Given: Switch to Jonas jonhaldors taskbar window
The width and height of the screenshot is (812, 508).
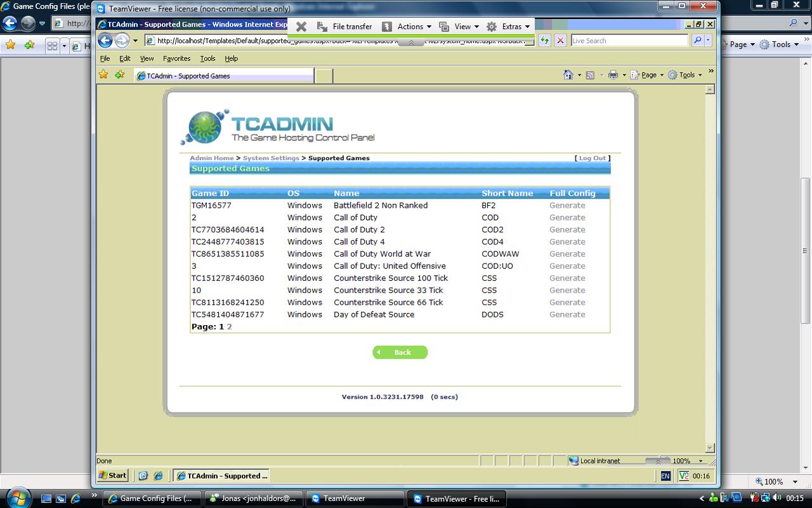Looking at the screenshot, I should click(253, 498).
